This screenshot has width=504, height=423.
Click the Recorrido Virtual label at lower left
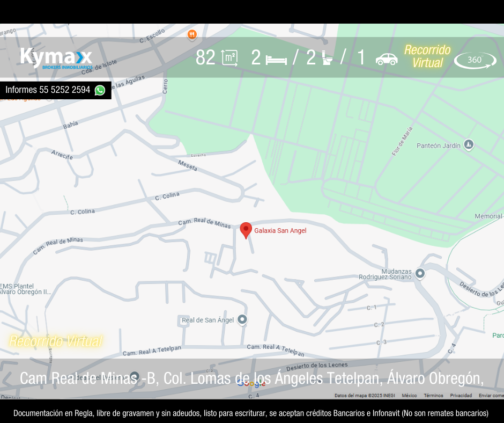56,341
